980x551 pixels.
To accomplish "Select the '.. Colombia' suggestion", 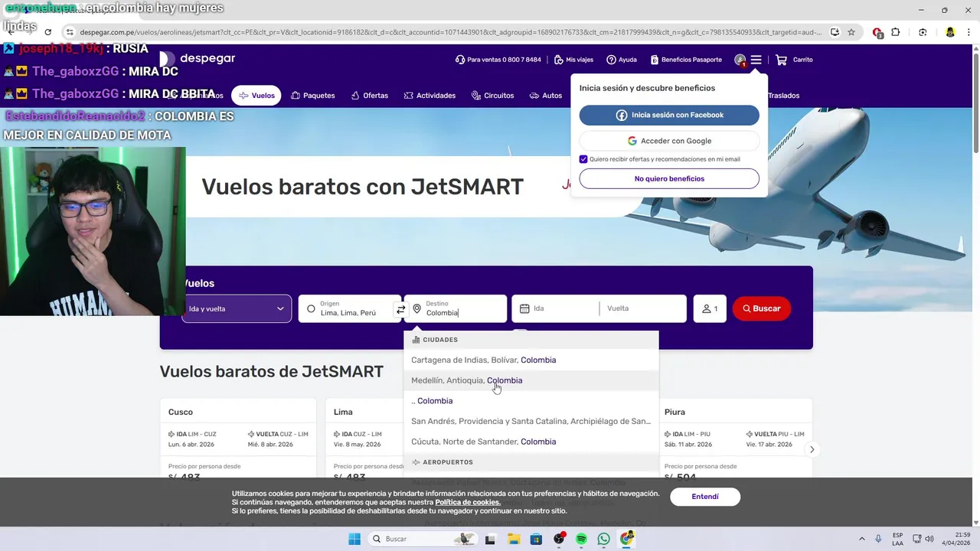I will [x=531, y=401].
